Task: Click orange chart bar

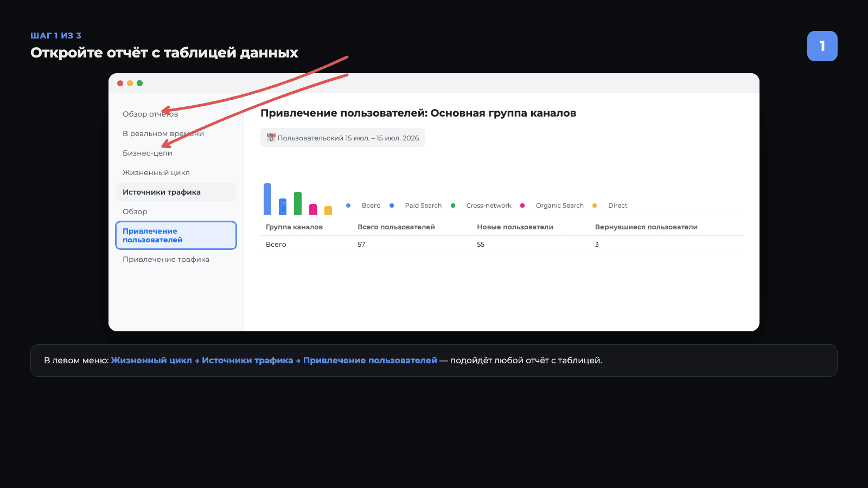Action: (328, 210)
